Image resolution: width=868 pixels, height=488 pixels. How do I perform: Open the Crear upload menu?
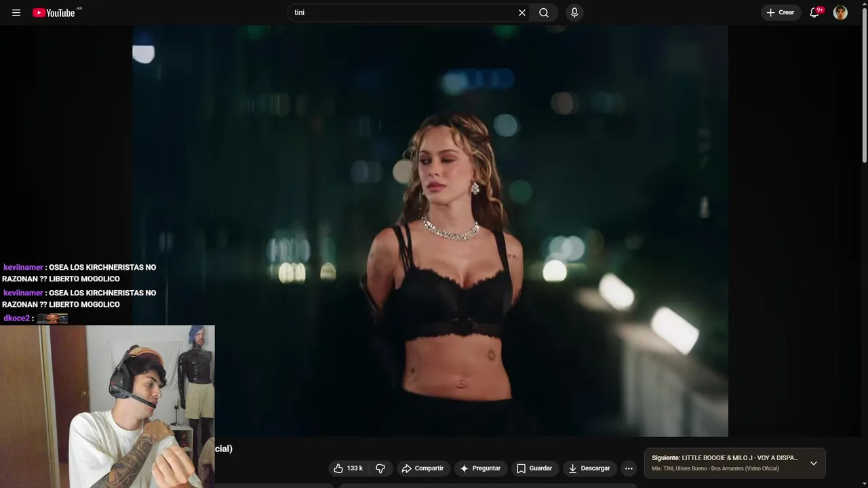click(781, 13)
